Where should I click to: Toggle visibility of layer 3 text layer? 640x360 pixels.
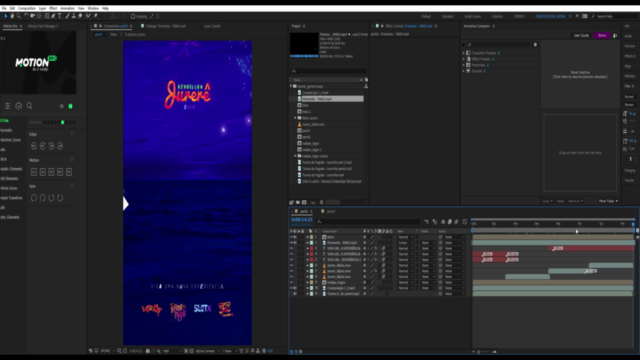(291, 248)
